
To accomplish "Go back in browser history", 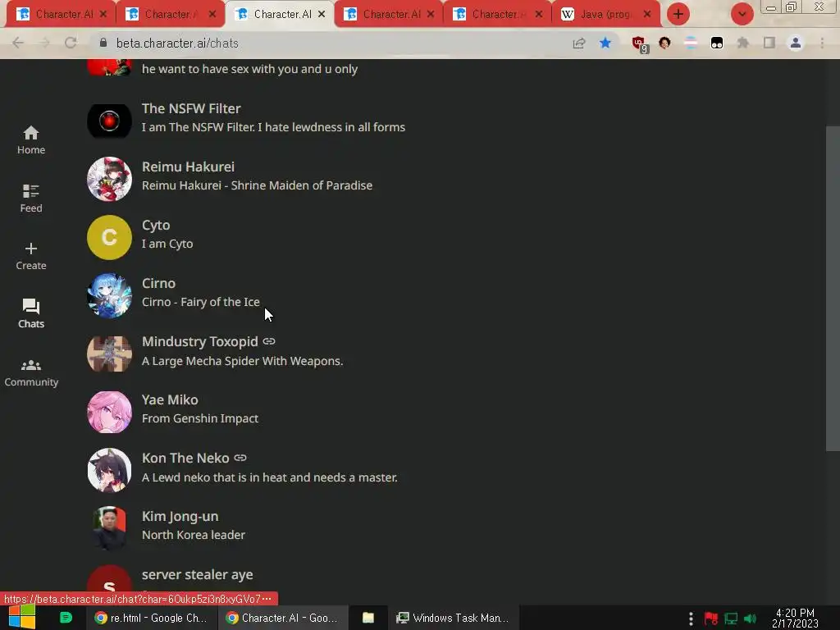I will 18,43.
